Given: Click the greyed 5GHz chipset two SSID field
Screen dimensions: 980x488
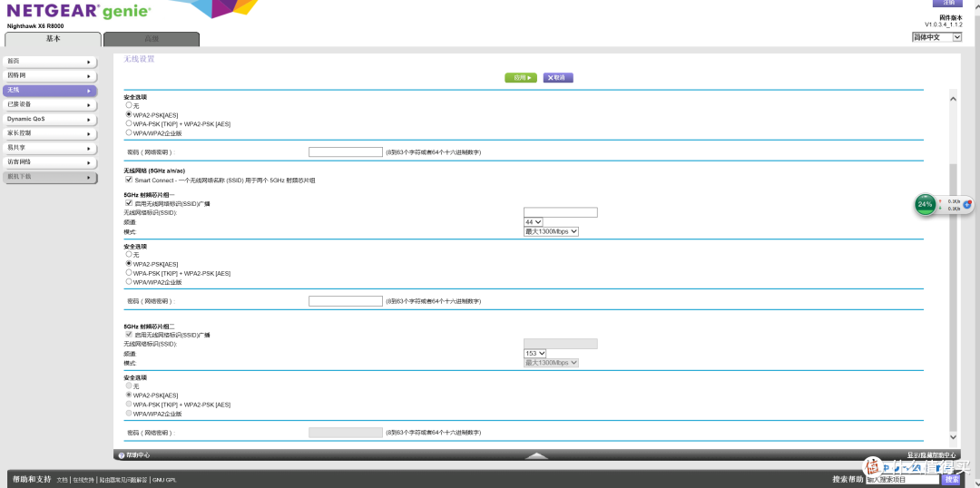Looking at the screenshot, I should pyautogui.click(x=561, y=344).
